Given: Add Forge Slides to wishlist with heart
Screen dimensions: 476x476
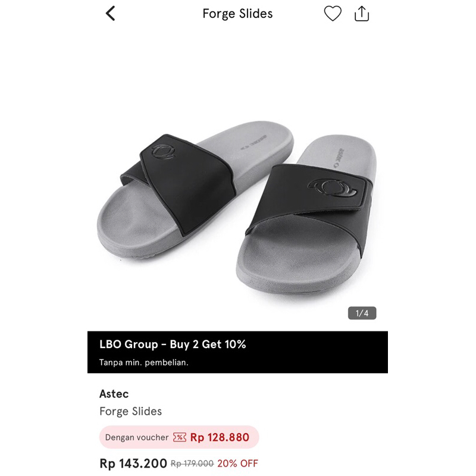Looking at the screenshot, I should pos(333,14).
